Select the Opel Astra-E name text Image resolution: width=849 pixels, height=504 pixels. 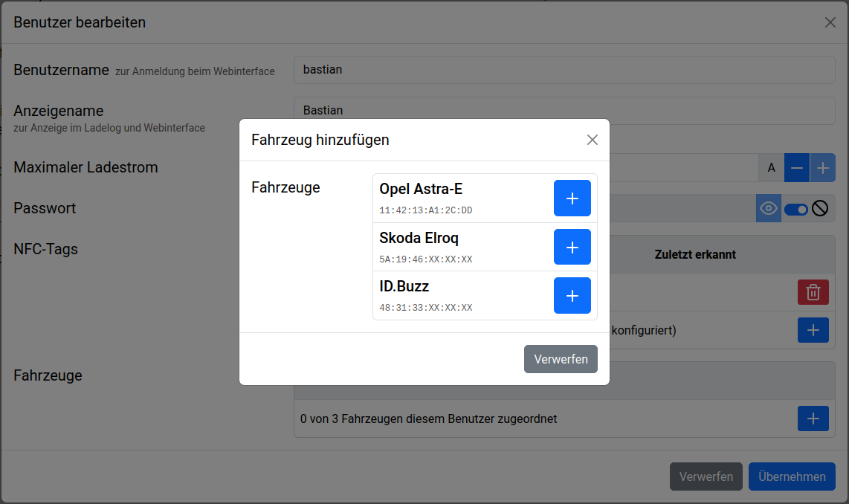click(421, 189)
